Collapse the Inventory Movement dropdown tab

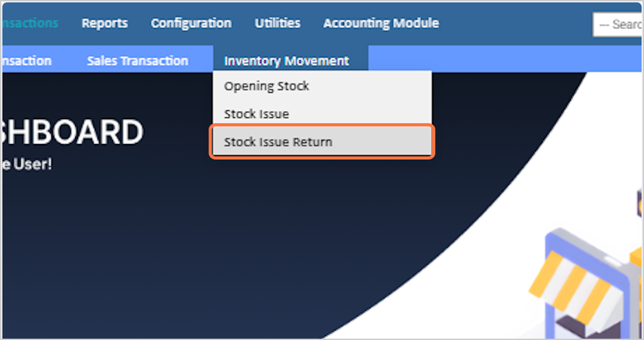pyautogui.click(x=287, y=61)
